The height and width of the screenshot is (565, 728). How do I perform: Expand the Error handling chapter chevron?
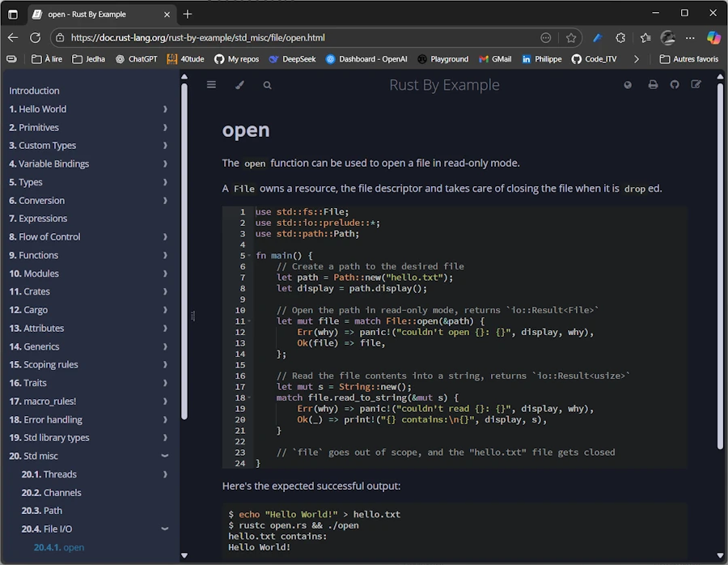[x=165, y=419]
